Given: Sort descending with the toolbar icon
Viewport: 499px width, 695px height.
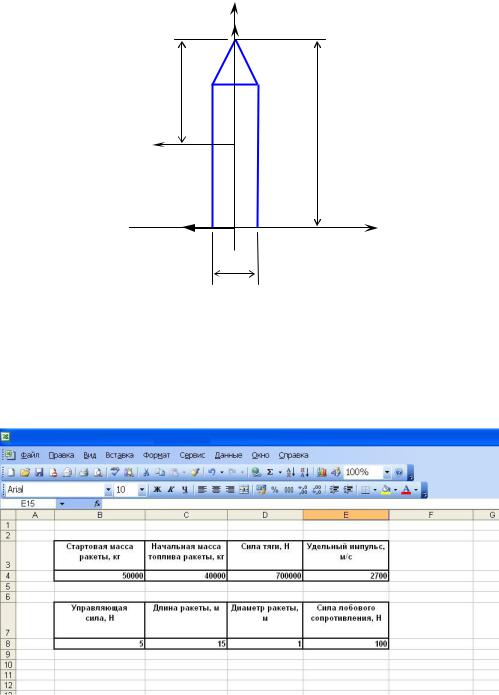Looking at the screenshot, I should [304, 472].
